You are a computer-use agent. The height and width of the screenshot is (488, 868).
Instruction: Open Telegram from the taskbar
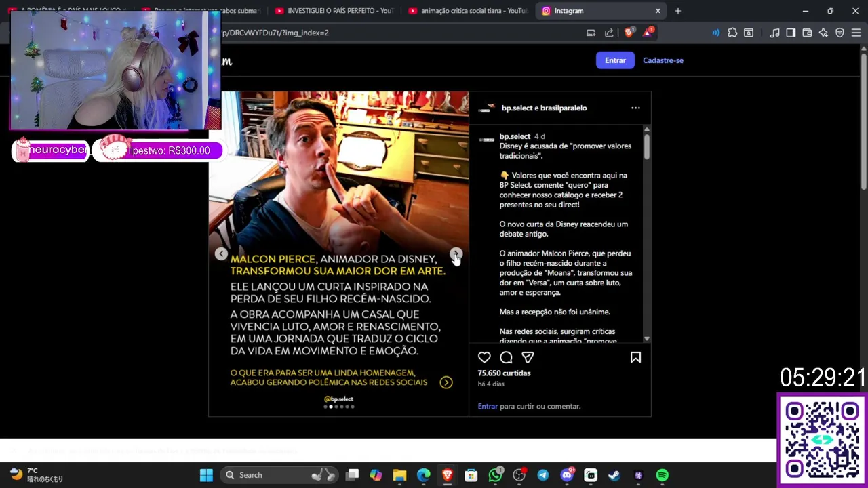coord(543,475)
